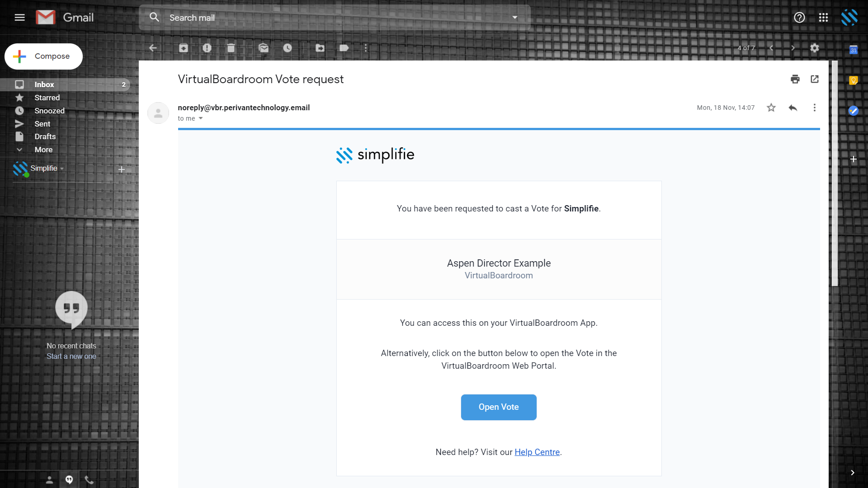Click the search magnifier icon
This screenshot has height=488, width=868.
(154, 17)
